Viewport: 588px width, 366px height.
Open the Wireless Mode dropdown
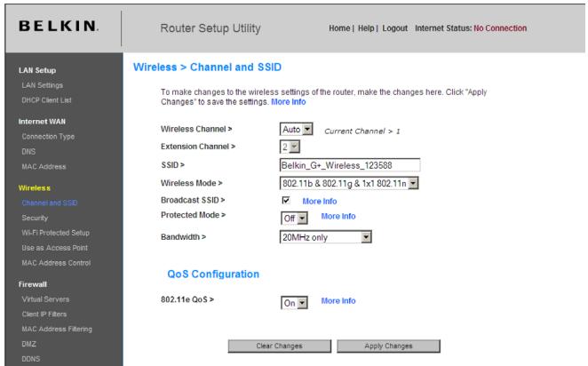349,183
